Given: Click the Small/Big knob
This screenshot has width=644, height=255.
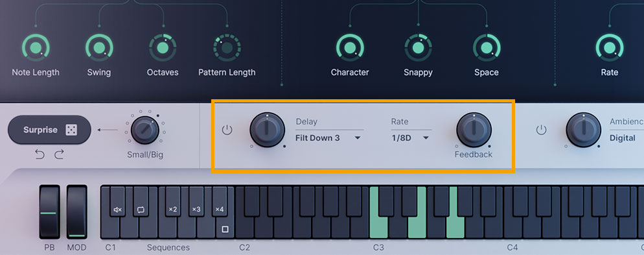Looking at the screenshot, I should tap(145, 130).
